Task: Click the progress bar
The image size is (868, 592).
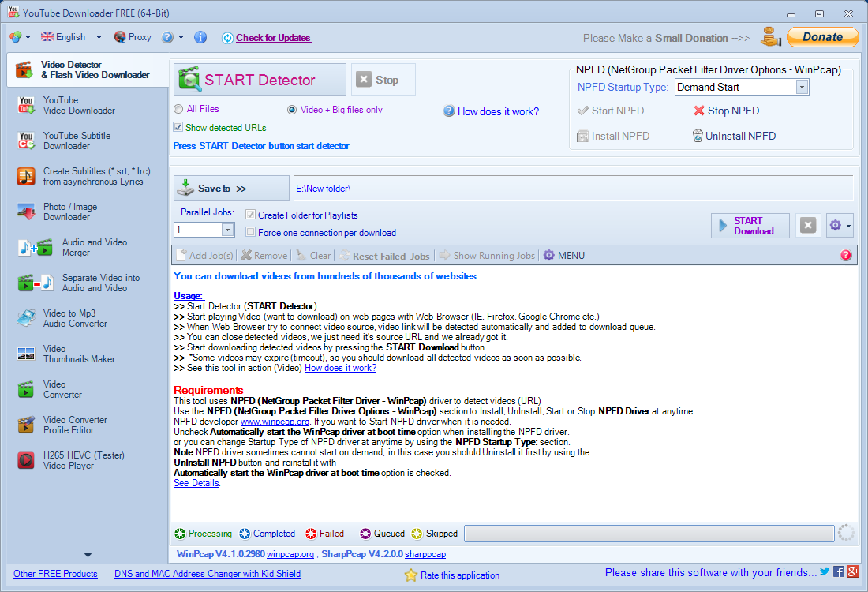Action: point(649,534)
